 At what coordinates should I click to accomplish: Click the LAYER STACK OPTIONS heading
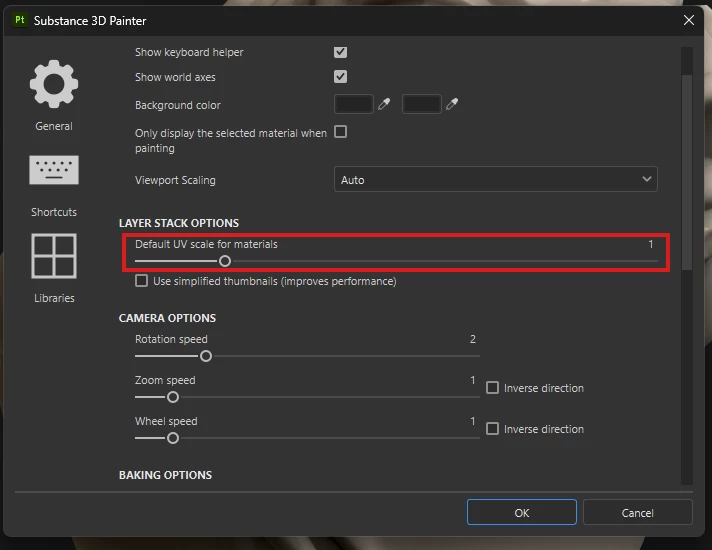179,223
